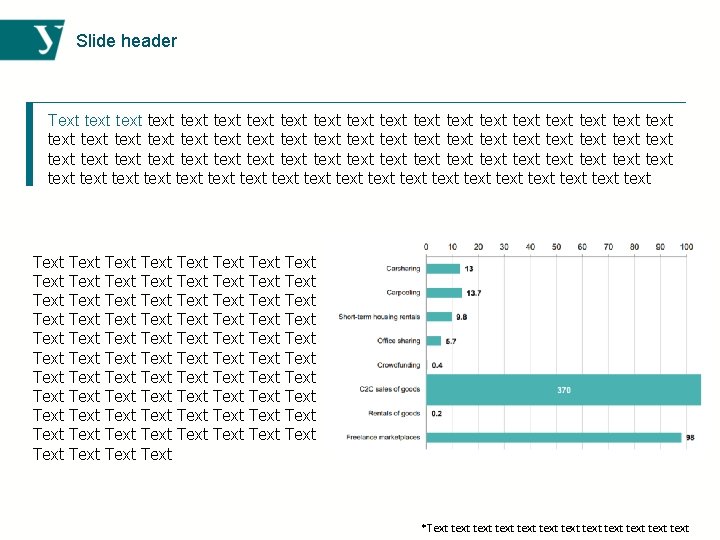Click the left body text block
The height and width of the screenshot is (540, 720).
pos(174,358)
